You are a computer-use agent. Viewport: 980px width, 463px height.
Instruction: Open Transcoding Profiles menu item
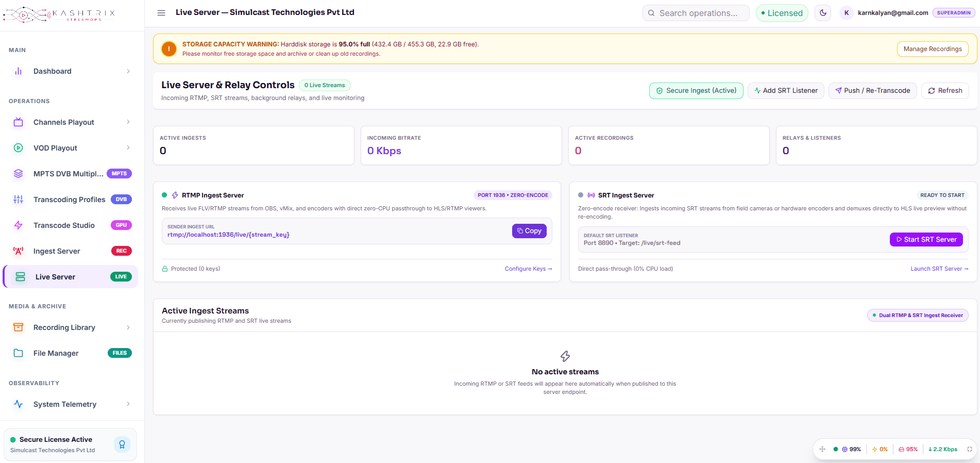71,200
